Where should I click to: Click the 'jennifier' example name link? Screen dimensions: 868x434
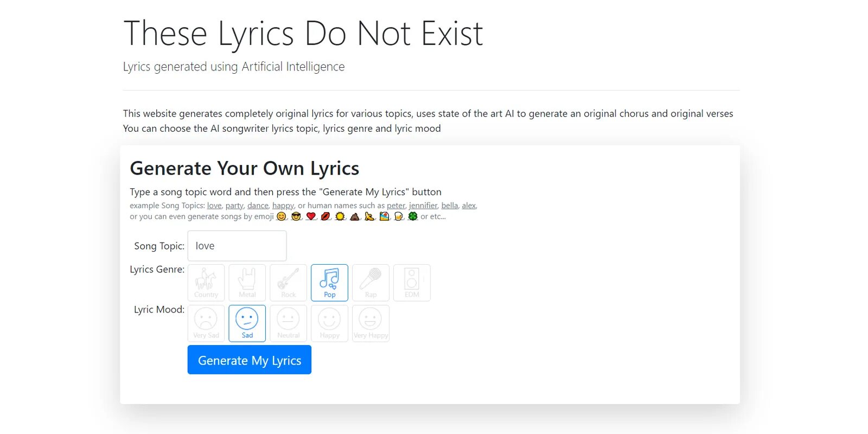pos(423,206)
